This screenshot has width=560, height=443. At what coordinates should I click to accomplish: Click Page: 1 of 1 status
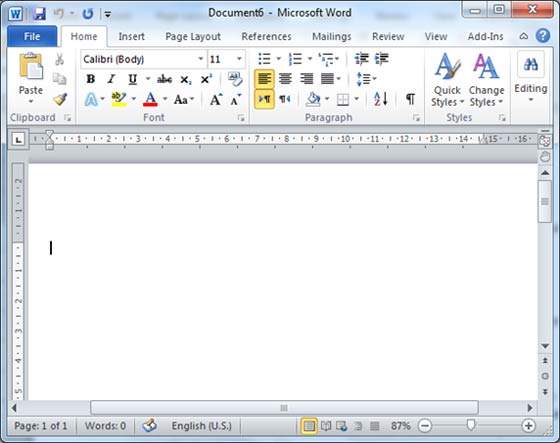[40, 426]
